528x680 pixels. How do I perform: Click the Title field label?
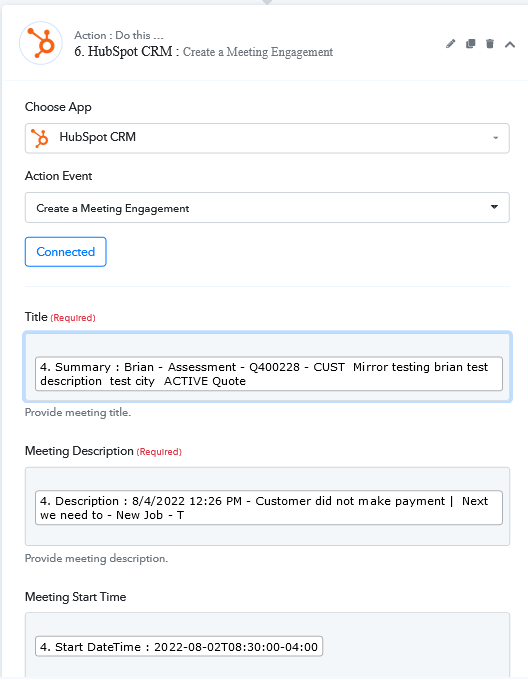pos(36,317)
